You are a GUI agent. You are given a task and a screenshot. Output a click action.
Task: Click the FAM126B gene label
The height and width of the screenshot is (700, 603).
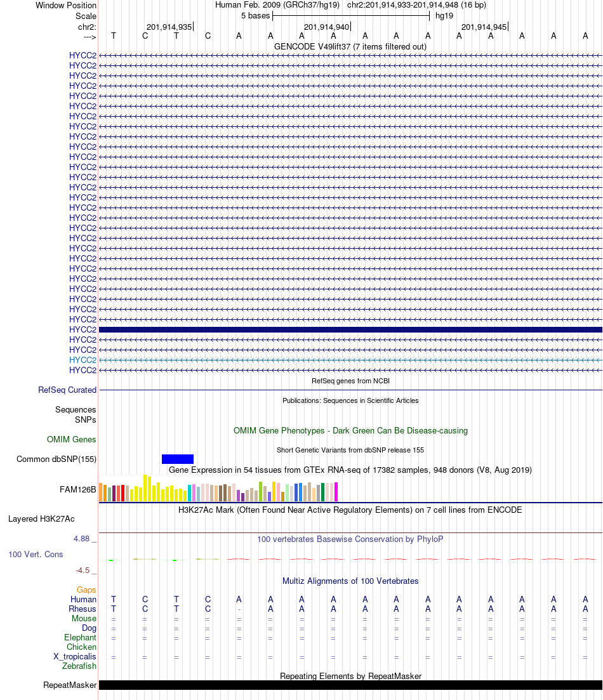pyautogui.click(x=77, y=489)
